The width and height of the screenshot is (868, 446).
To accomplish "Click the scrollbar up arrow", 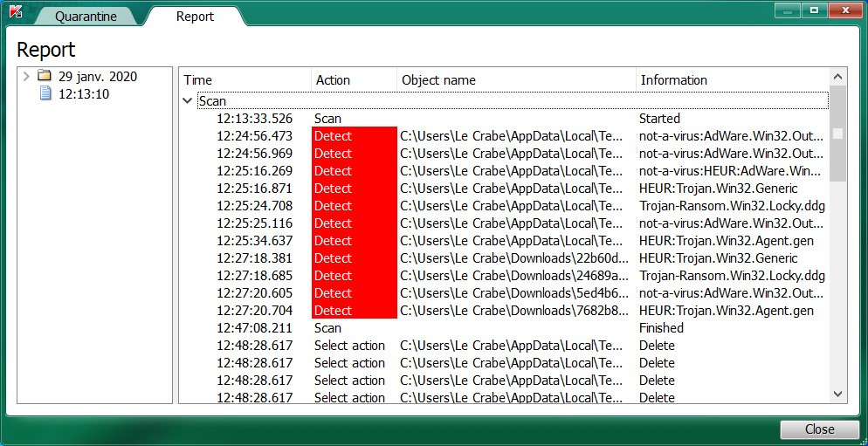I will (837, 77).
